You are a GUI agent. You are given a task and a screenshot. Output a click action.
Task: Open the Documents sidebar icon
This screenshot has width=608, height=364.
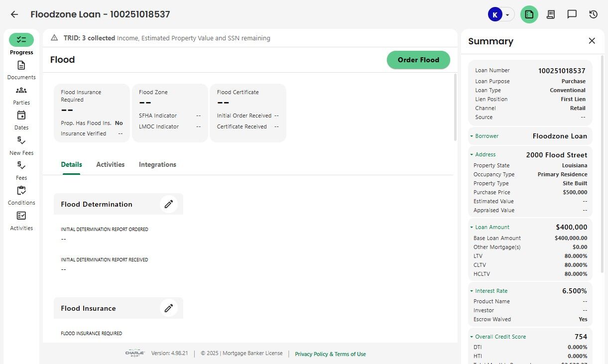[x=21, y=66]
